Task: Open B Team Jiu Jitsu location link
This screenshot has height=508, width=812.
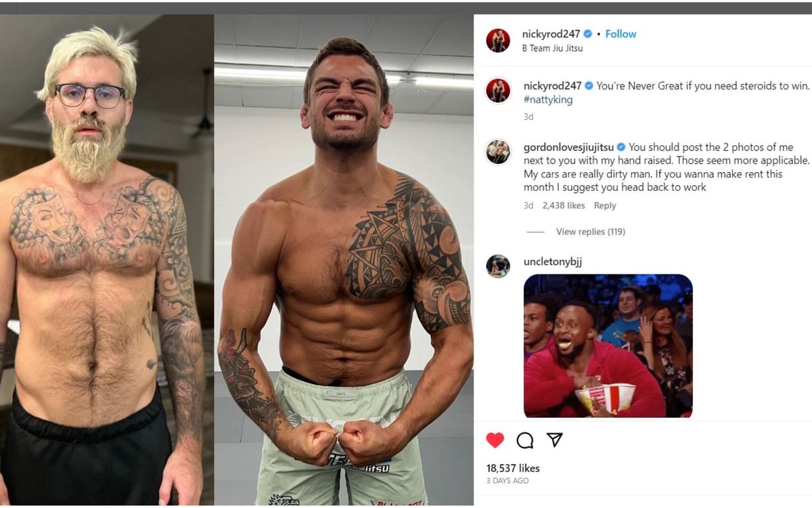Action: [552, 49]
